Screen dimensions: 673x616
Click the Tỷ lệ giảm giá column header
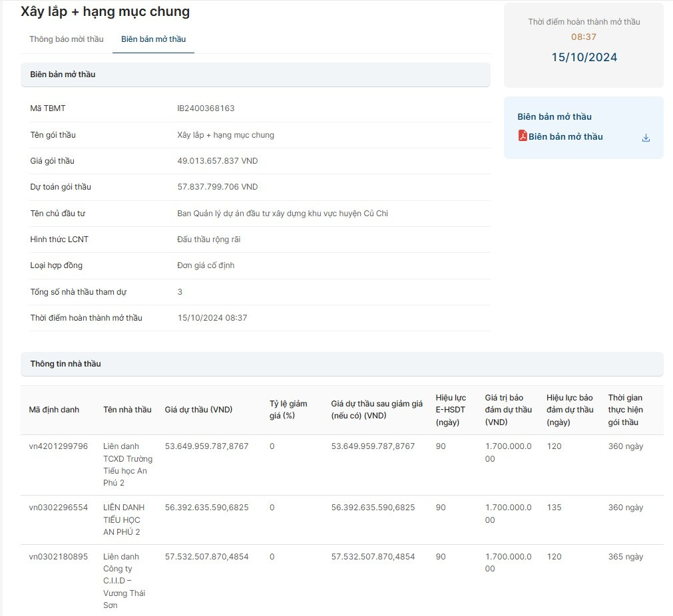tap(288, 410)
